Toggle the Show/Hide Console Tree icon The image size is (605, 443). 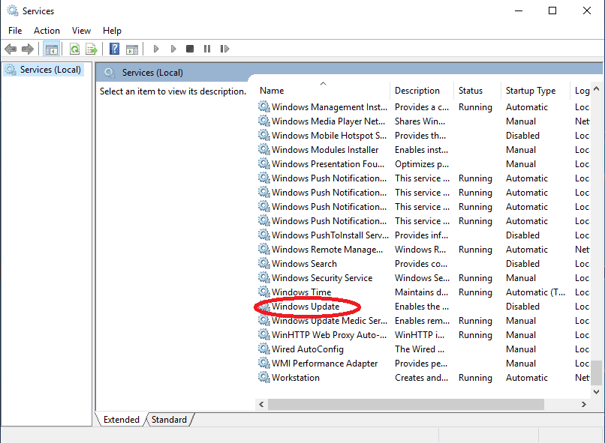tap(51, 48)
